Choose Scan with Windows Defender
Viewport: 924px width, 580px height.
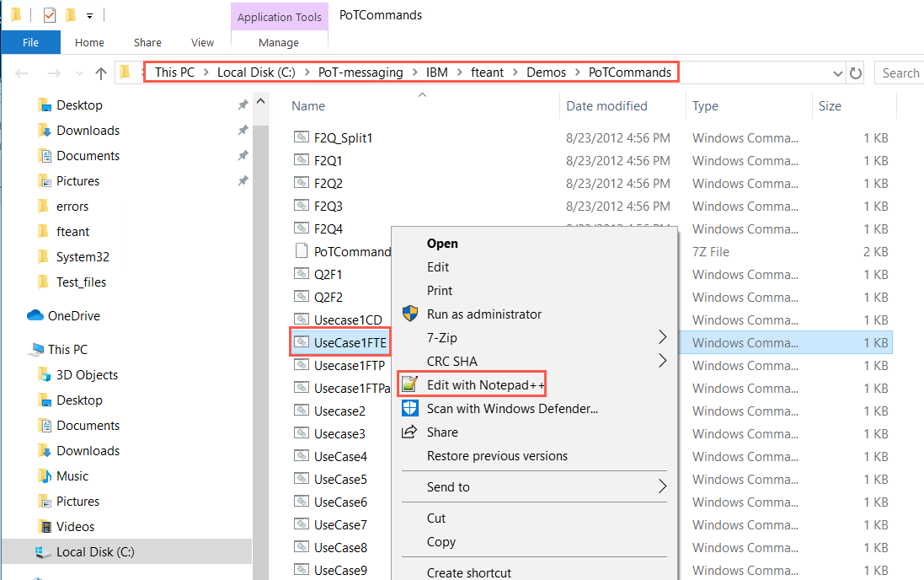click(512, 409)
